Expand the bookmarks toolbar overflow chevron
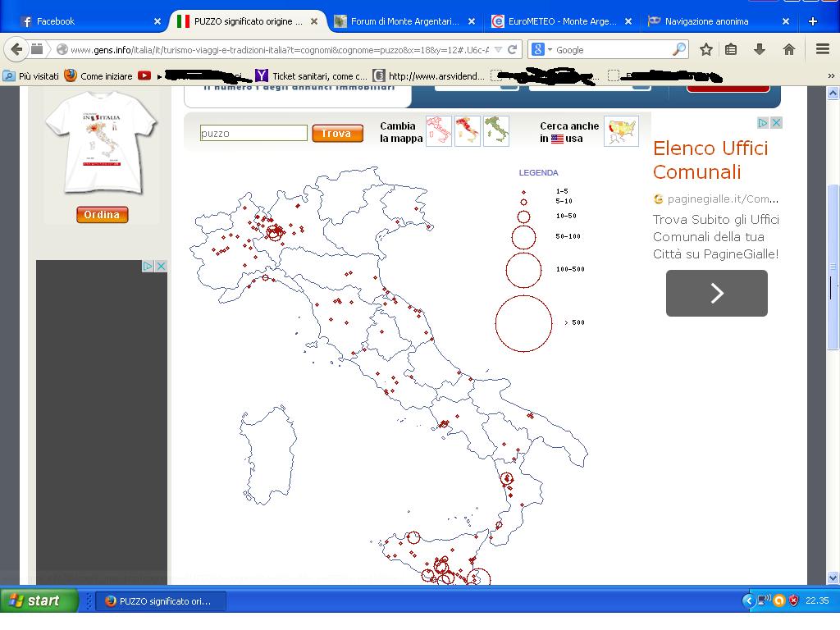Viewport: 840px width, 630px height. (830, 76)
